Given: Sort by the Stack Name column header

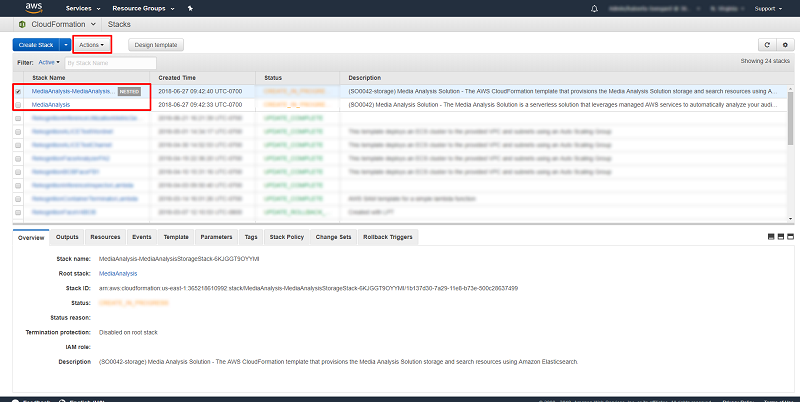Looking at the screenshot, I should point(48,78).
